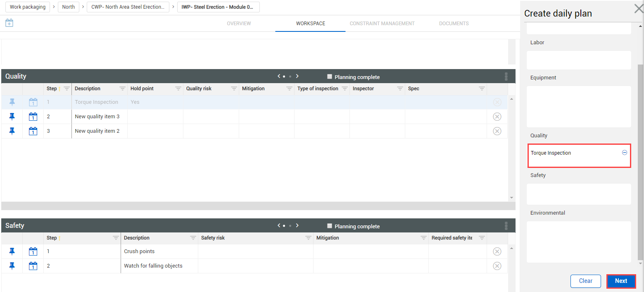The height and width of the screenshot is (292, 644).
Task: Navigate to North breadcrumb
Action: click(x=69, y=7)
